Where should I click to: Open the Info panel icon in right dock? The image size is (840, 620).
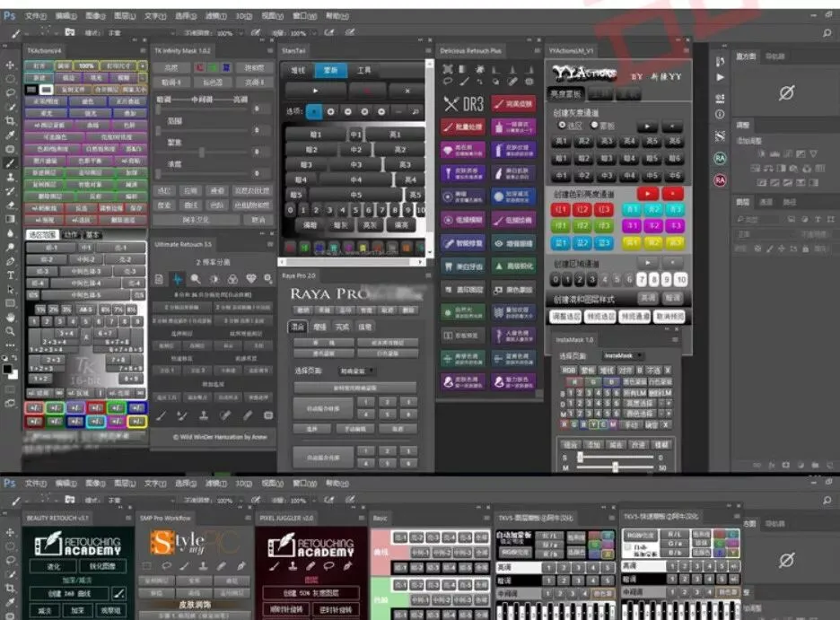[x=720, y=114]
